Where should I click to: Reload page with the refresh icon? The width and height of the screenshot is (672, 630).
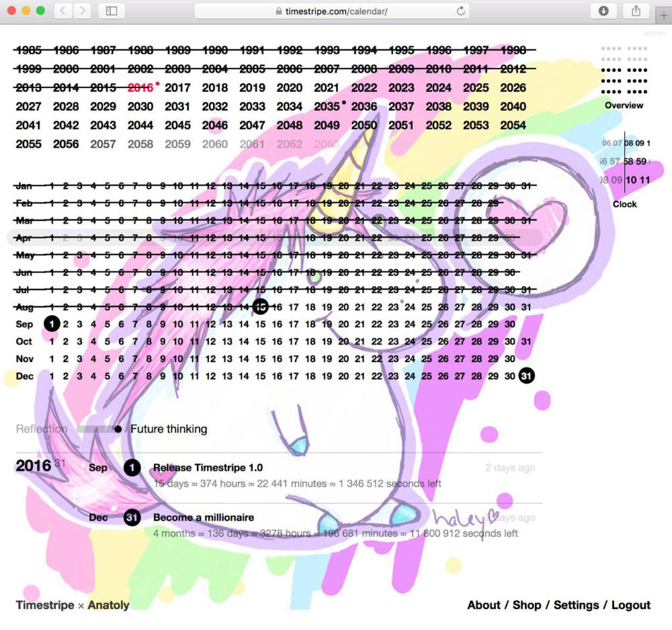coord(461,11)
